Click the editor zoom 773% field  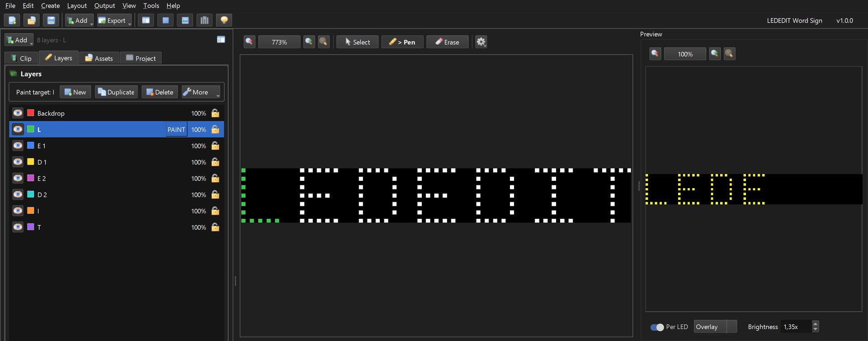click(x=279, y=42)
